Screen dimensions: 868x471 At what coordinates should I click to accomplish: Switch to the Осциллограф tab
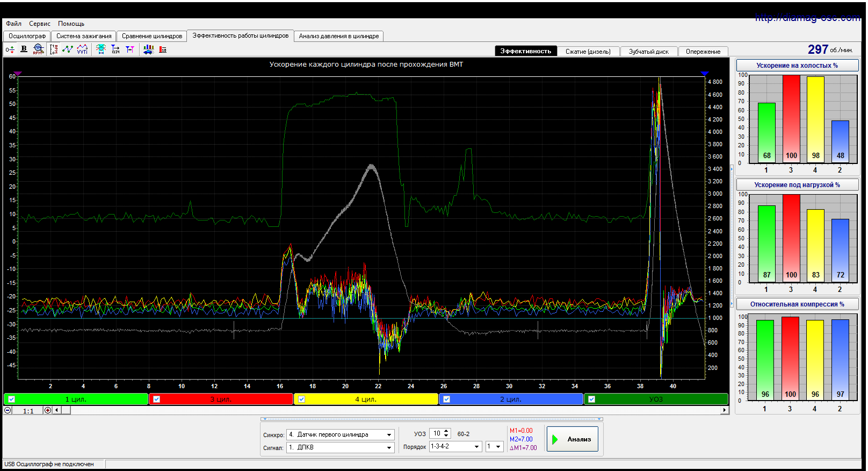point(27,36)
